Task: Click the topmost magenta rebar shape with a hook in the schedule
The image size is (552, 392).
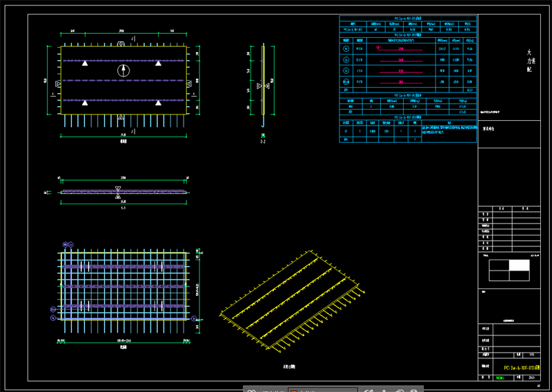Action: click(400, 48)
